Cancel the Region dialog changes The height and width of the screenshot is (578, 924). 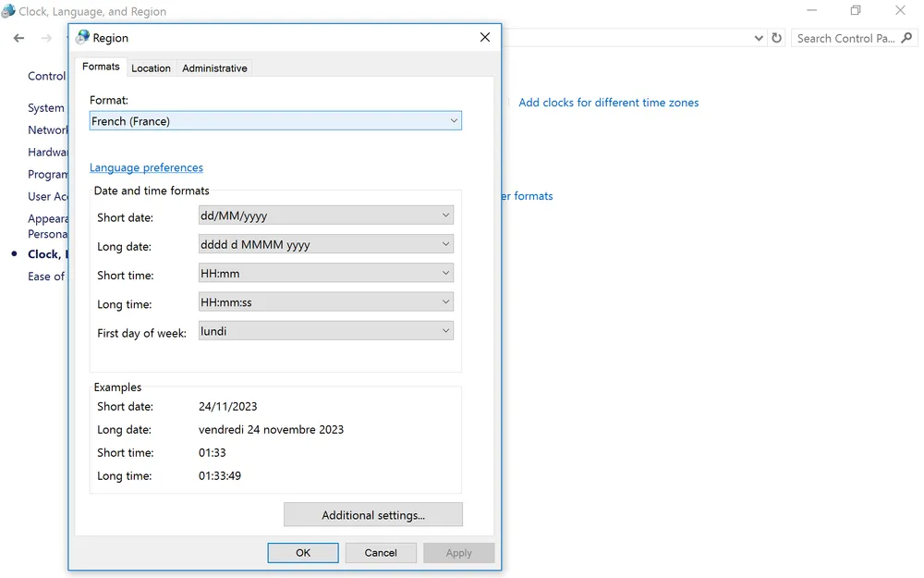380,553
